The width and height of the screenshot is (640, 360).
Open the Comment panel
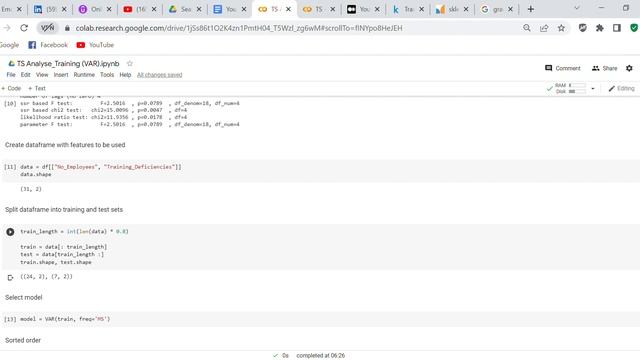pos(563,68)
